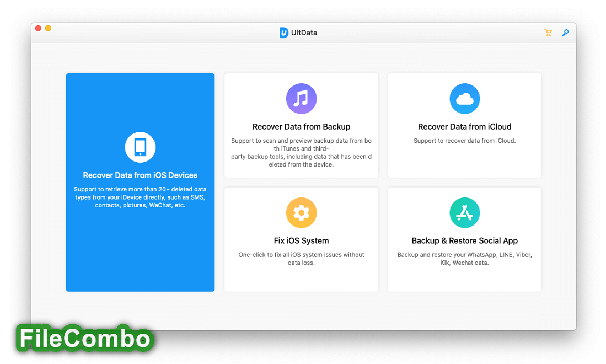Click the key icon to register the software
Image resolution: width=606 pixels, height=364 pixels.
tap(565, 33)
